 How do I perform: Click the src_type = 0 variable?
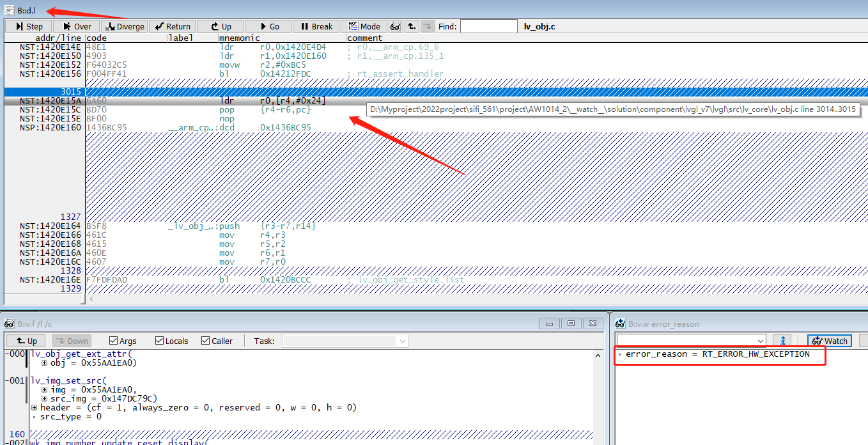pyautogui.click(x=70, y=417)
